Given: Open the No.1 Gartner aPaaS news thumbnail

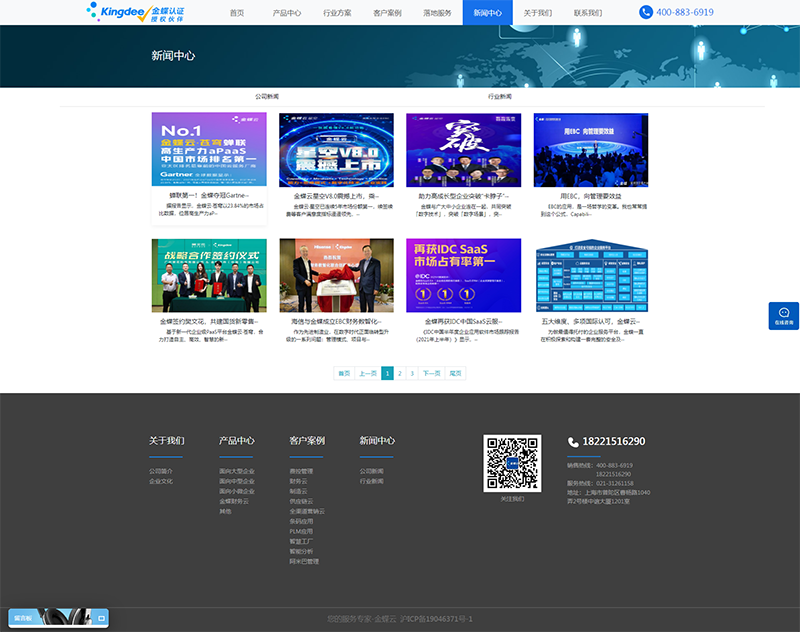Looking at the screenshot, I should (x=209, y=149).
